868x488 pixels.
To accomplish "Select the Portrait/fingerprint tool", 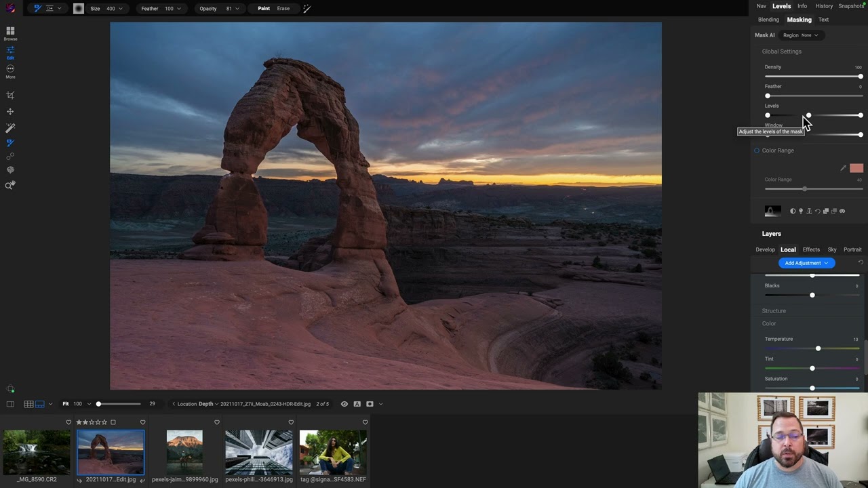I will click(x=10, y=171).
